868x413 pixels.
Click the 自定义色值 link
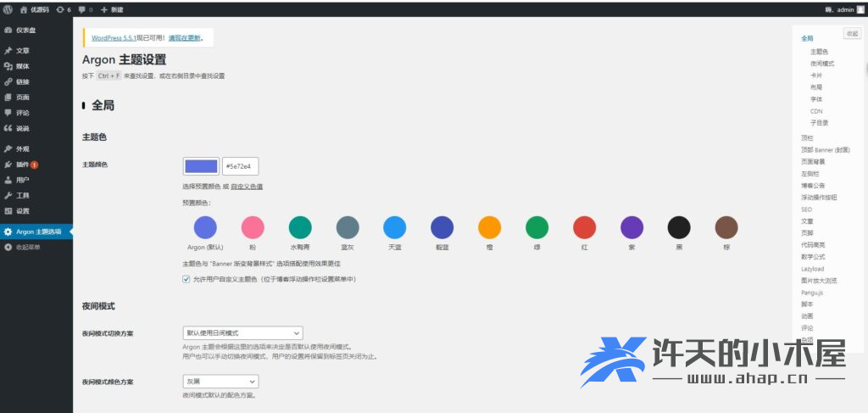tap(247, 187)
